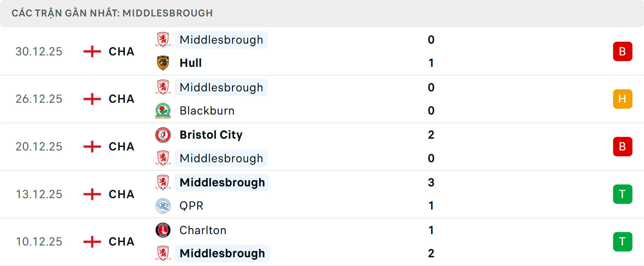The width and height of the screenshot is (644, 266).
Task: Click the QPR club badge
Action: (x=163, y=206)
